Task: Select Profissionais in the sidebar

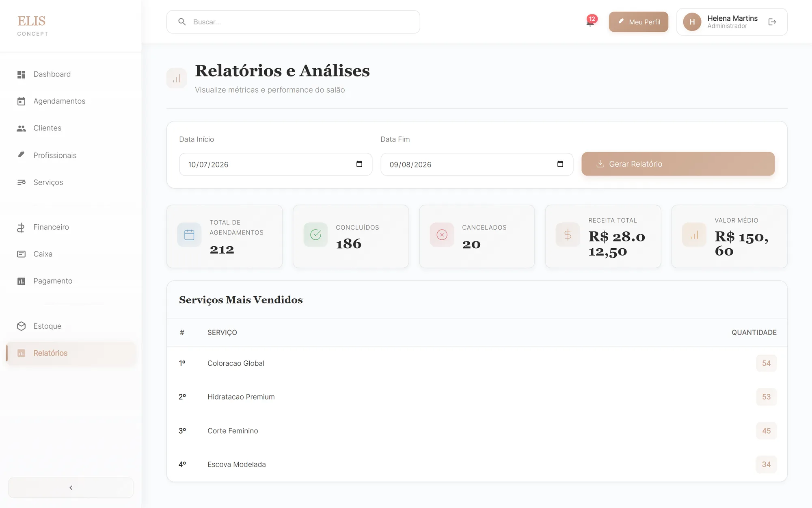Action: click(x=71, y=155)
